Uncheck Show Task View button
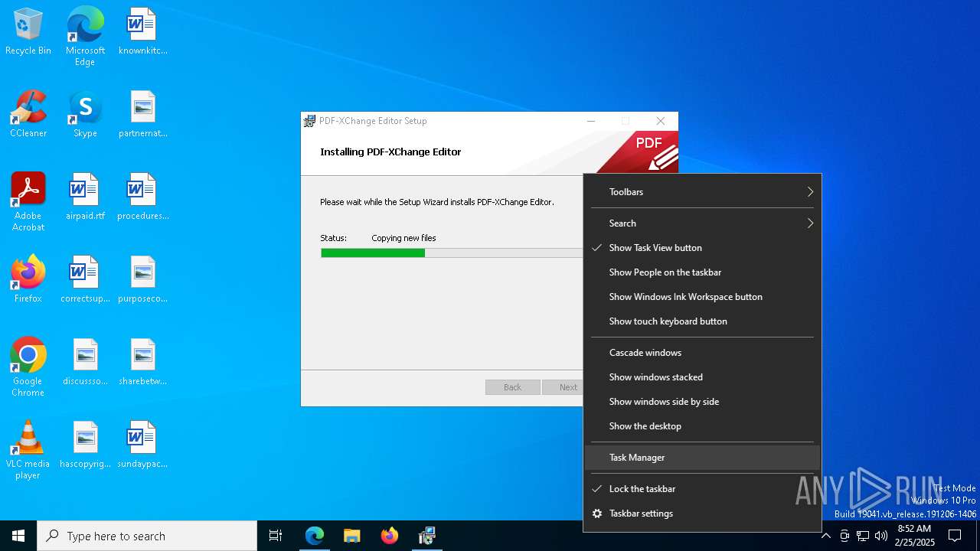The width and height of the screenshot is (980, 551). (702, 248)
